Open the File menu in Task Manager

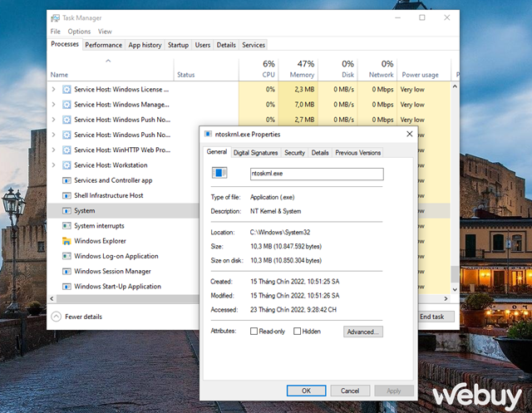point(56,32)
